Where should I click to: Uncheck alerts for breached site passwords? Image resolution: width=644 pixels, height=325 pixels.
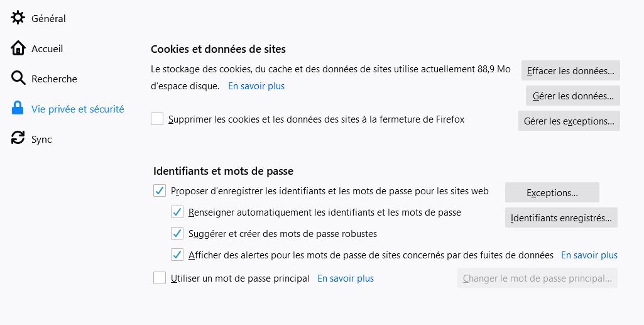[x=177, y=255]
